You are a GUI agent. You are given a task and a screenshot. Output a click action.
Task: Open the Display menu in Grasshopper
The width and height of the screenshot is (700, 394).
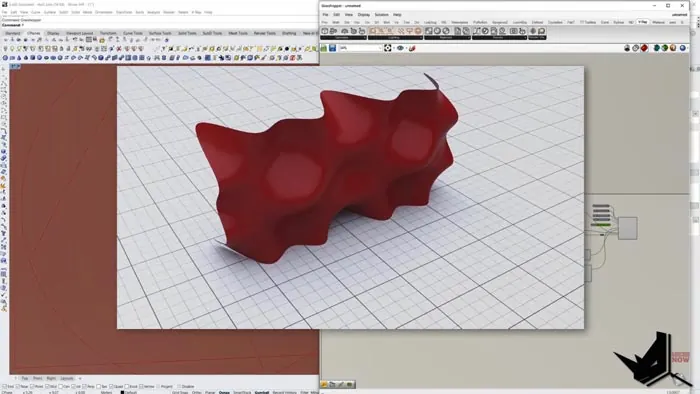tap(363, 15)
